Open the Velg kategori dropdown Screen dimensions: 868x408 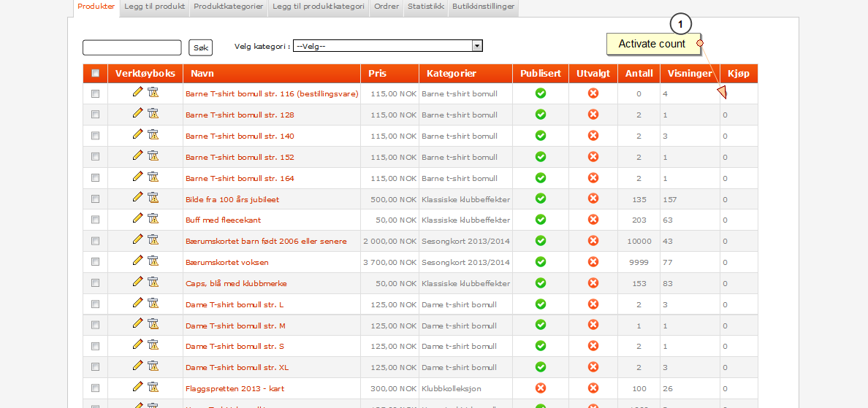(387, 46)
